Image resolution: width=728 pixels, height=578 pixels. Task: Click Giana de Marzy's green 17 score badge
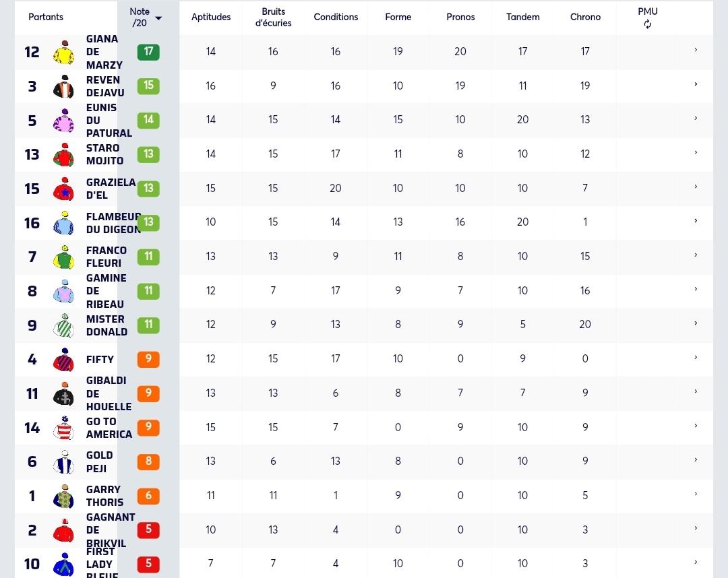[148, 52]
